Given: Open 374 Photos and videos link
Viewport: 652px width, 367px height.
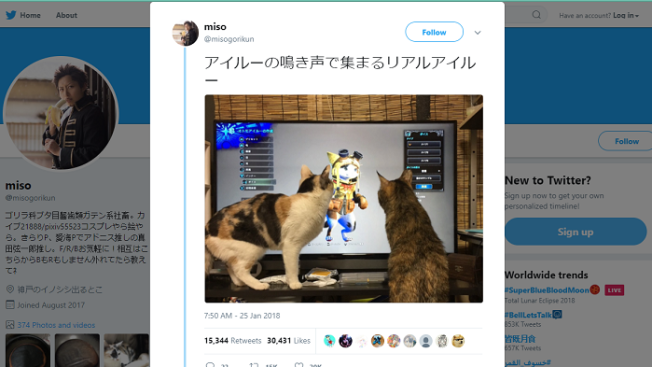Looking at the screenshot, I should 56,325.
